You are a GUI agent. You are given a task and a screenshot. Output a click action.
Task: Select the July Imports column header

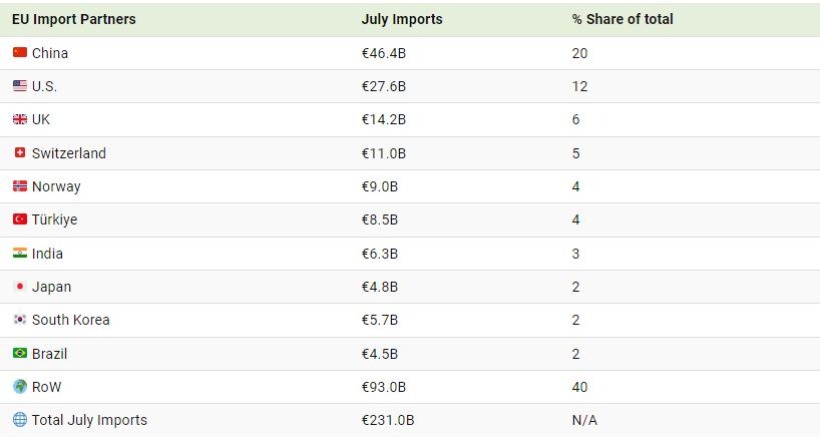click(402, 20)
